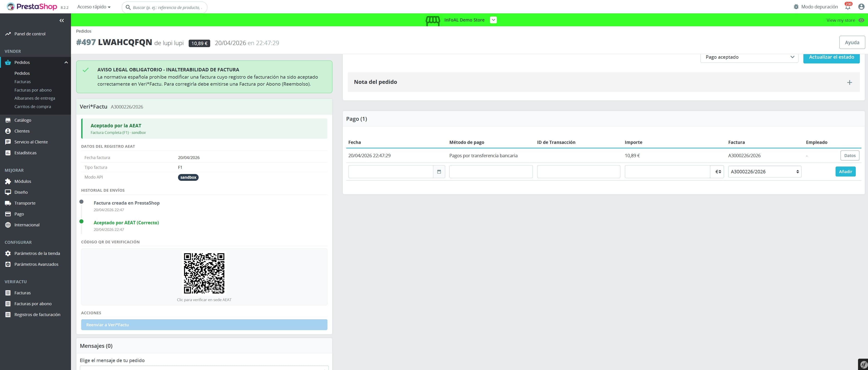868x370 pixels.
Task: Open the calendar icon in the payment date field
Action: 439,171
